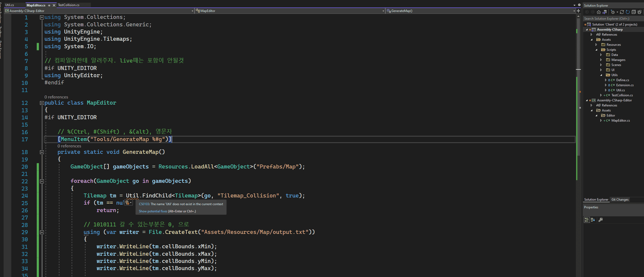This screenshot has width=644, height=277.
Task: Click the Search Solution Explorer field
Action: tap(612, 19)
